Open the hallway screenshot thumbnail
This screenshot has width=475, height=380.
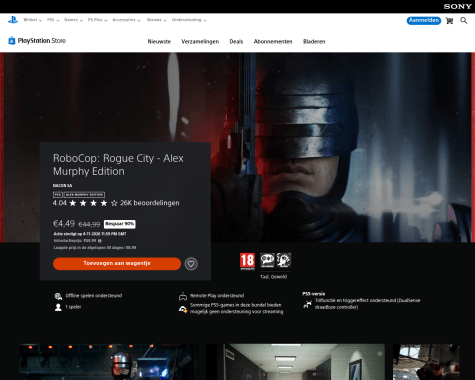pyautogui.click(x=295, y=362)
